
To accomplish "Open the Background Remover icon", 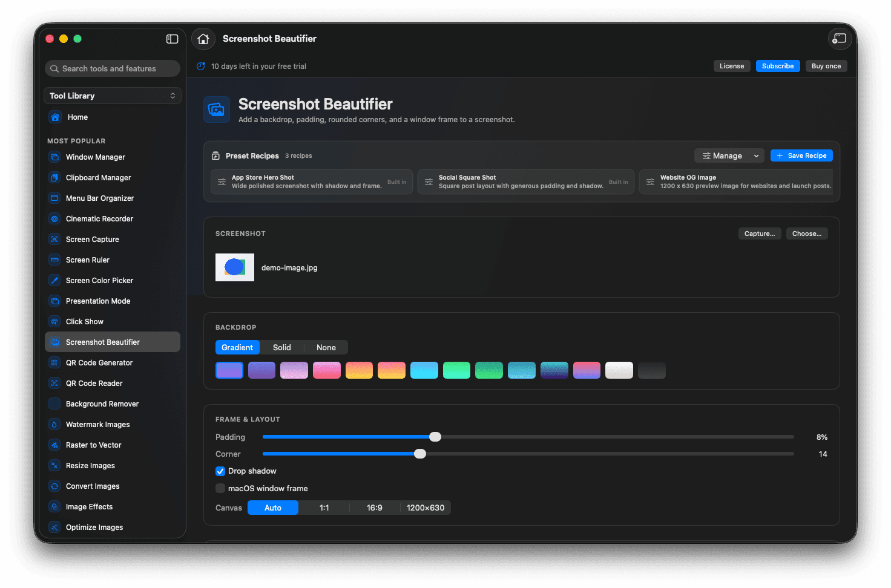I will (x=54, y=404).
